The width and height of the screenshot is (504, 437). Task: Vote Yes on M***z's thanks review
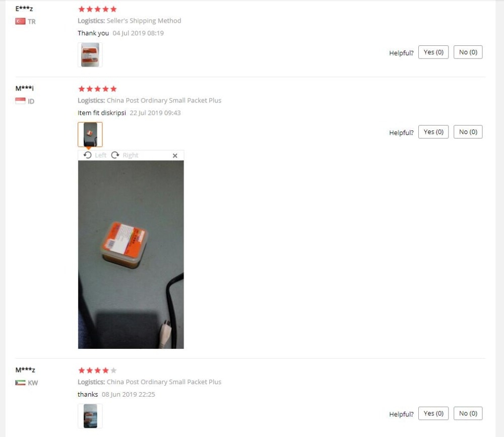point(433,413)
